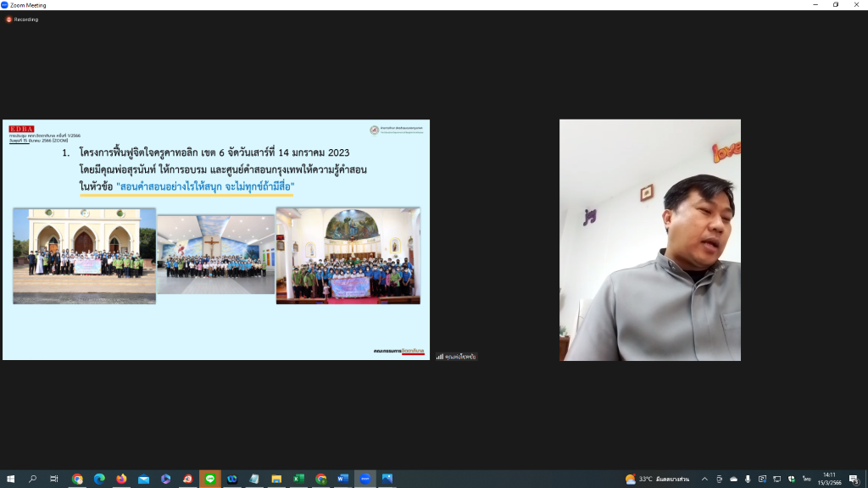
Task: Select the Zoom icon on the taskbar
Action: coord(365,480)
